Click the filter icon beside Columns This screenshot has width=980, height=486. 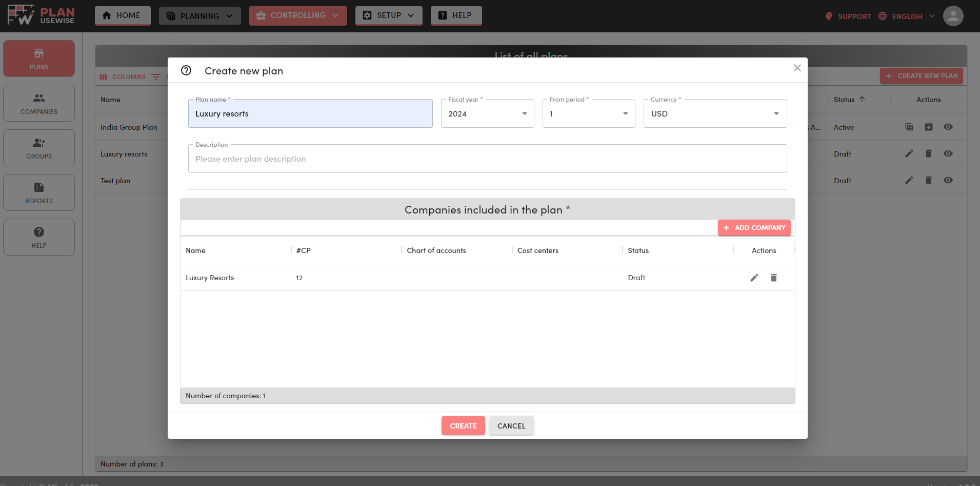point(156,76)
